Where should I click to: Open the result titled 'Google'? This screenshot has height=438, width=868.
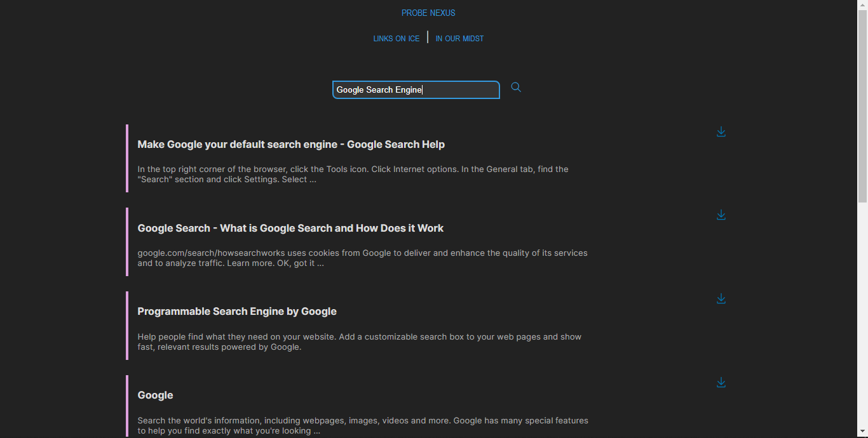[x=155, y=395]
